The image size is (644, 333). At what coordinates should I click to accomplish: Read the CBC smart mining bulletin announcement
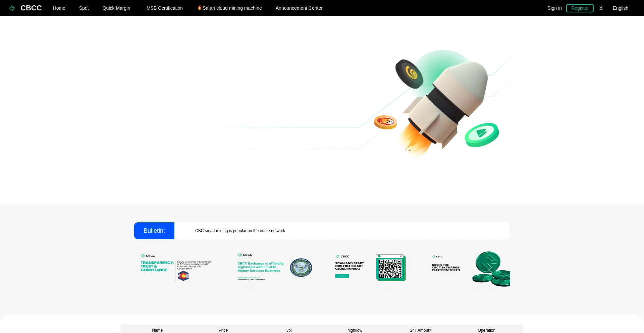tap(240, 231)
